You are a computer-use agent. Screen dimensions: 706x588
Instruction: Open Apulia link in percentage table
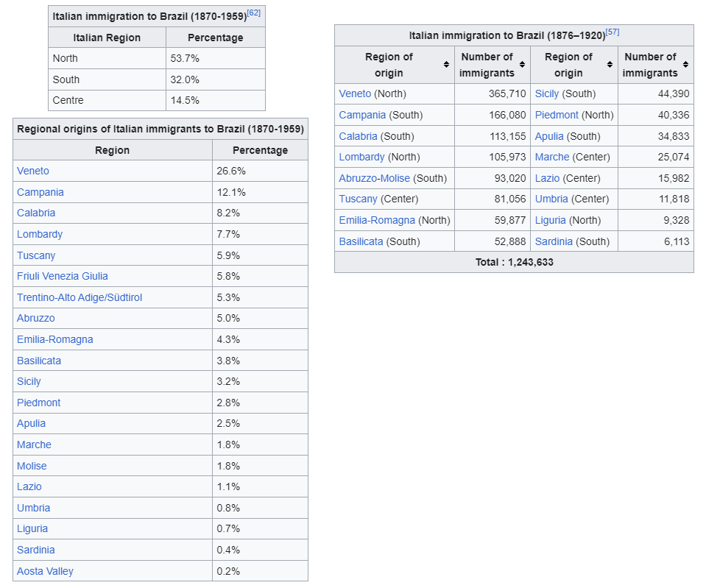tap(31, 423)
